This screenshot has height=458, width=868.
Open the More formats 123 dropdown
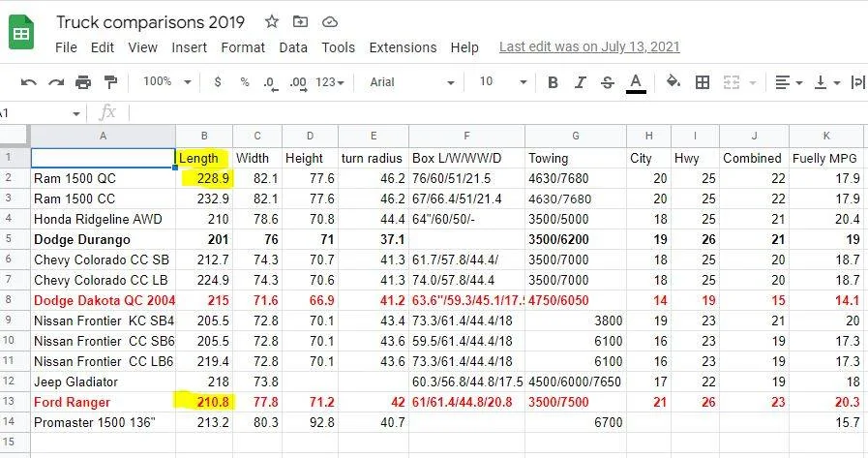click(330, 82)
